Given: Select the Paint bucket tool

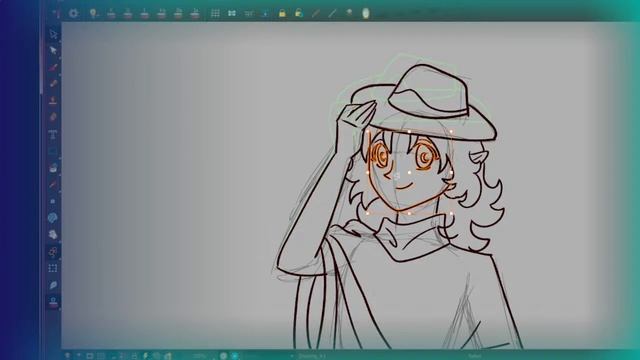Looking at the screenshot, I should (x=53, y=168).
